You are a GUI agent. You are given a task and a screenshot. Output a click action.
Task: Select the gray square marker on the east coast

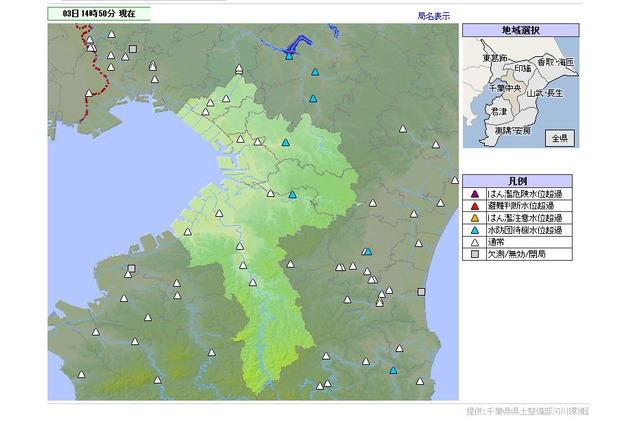pos(421,292)
